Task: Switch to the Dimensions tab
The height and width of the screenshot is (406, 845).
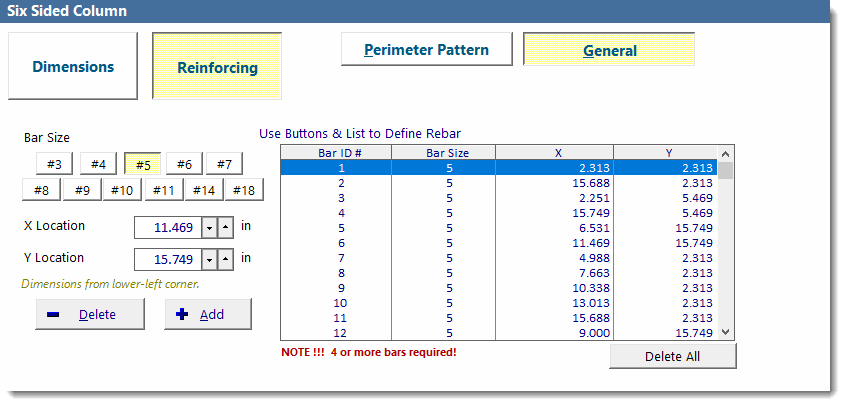Action: pyautogui.click(x=73, y=67)
